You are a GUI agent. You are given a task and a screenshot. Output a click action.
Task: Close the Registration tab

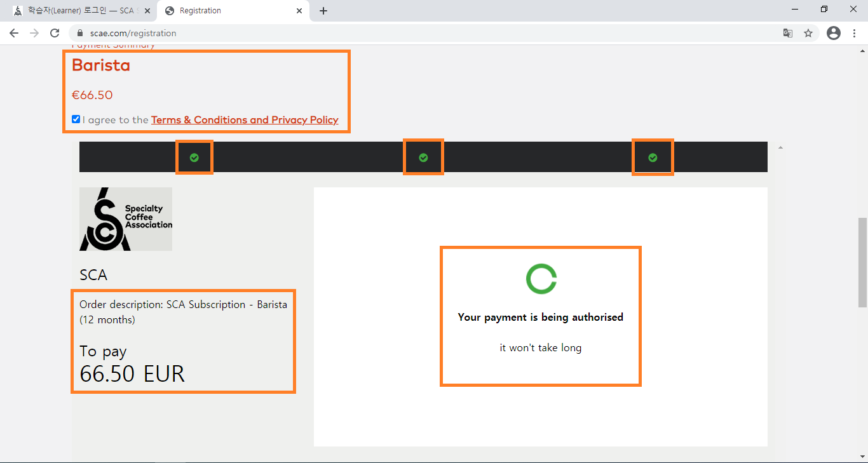click(x=299, y=11)
